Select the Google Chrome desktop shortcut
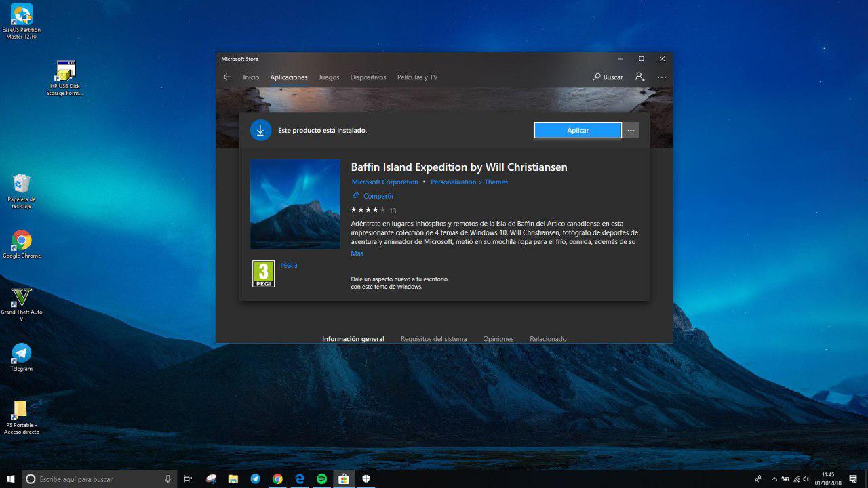868x488 pixels. point(22,245)
